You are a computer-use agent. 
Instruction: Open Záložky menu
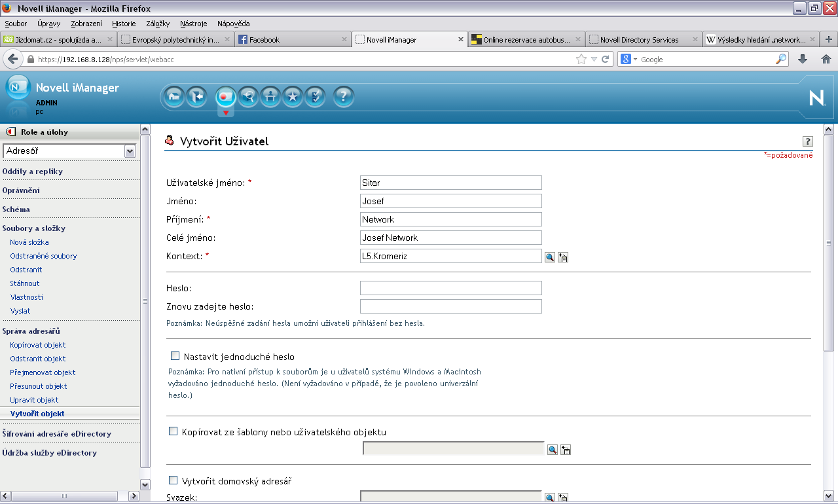pyautogui.click(x=158, y=24)
